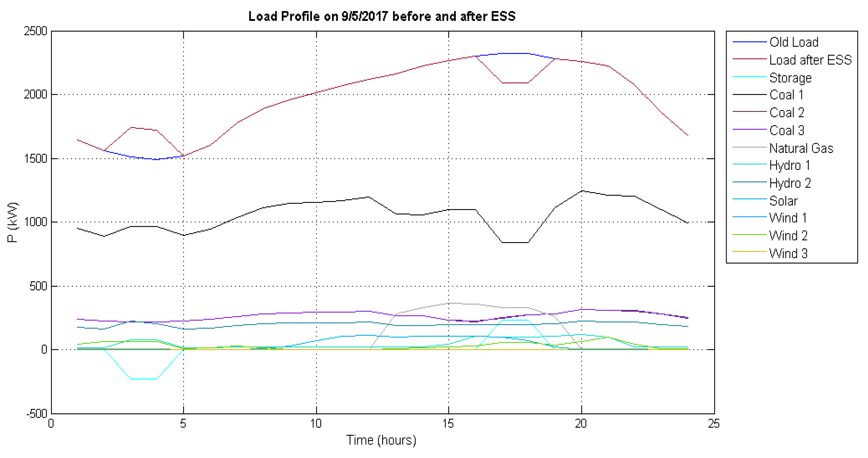Click the 2500 y-axis tick label
The height and width of the screenshot is (458, 868).
click(35, 31)
